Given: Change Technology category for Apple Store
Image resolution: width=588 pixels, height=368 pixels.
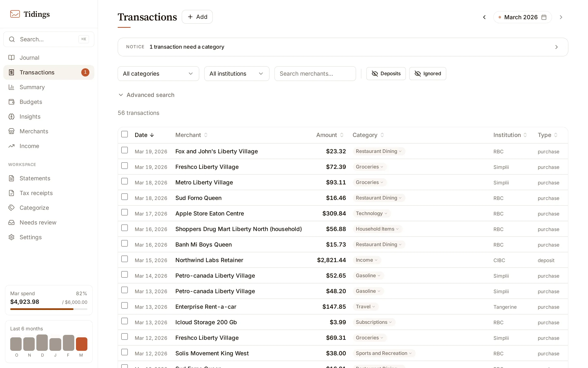Looking at the screenshot, I should (x=372, y=213).
